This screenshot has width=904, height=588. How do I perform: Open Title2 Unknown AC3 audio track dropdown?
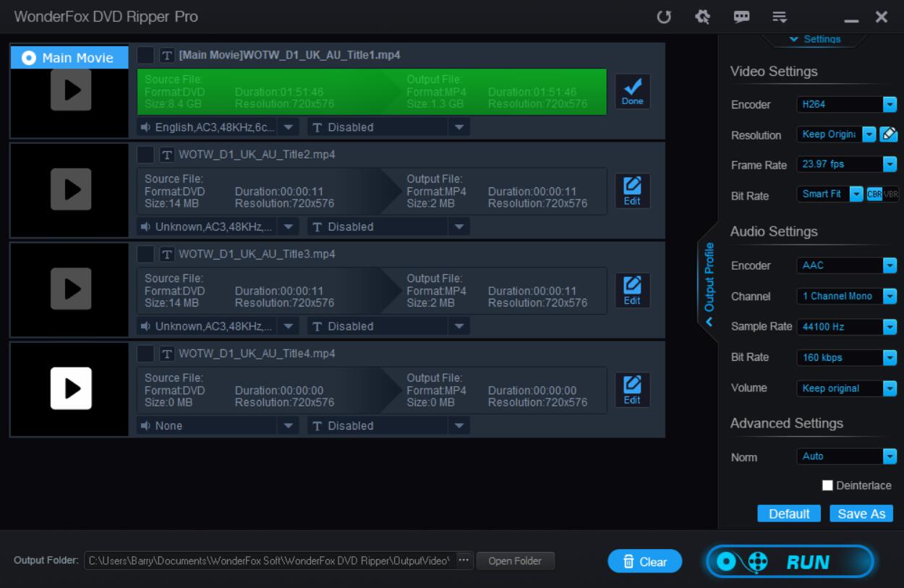click(218, 226)
